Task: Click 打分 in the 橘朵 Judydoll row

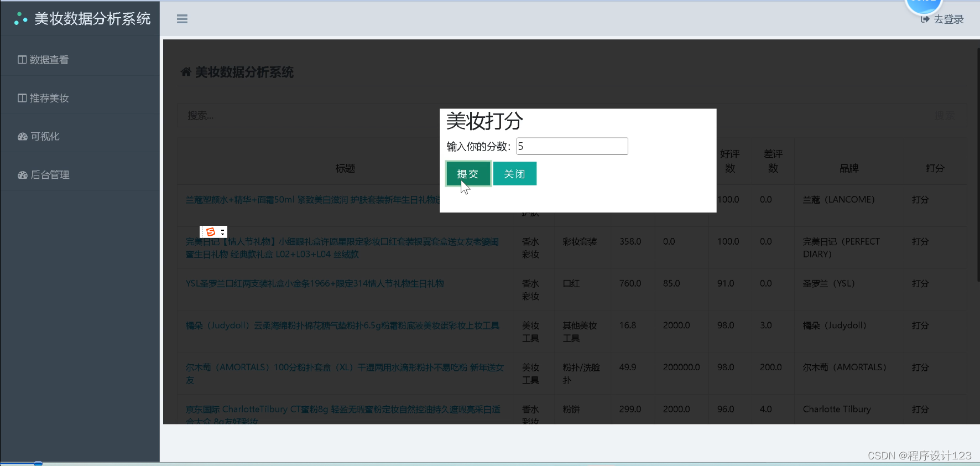Action: click(920, 325)
